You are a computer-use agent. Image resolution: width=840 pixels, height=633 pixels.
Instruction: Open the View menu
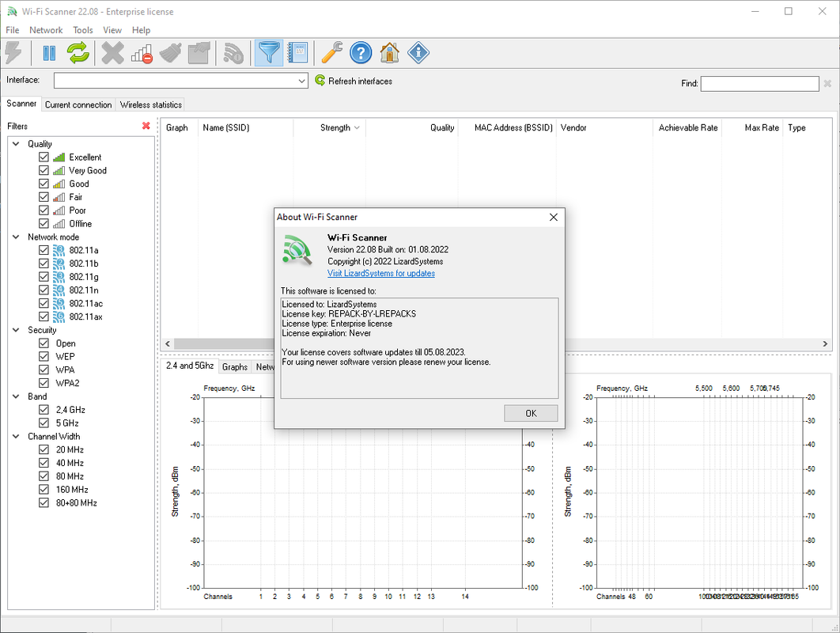[x=112, y=30]
